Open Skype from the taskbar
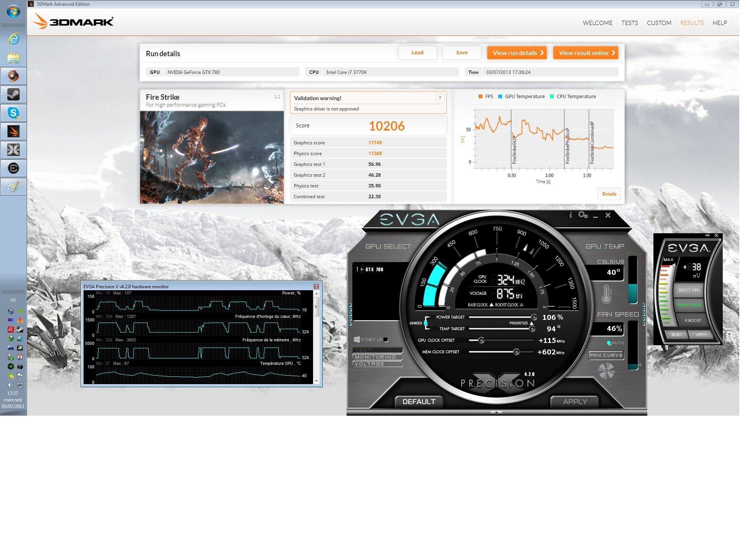Image resolution: width=747 pixels, height=560 pixels. tap(13, 113)
